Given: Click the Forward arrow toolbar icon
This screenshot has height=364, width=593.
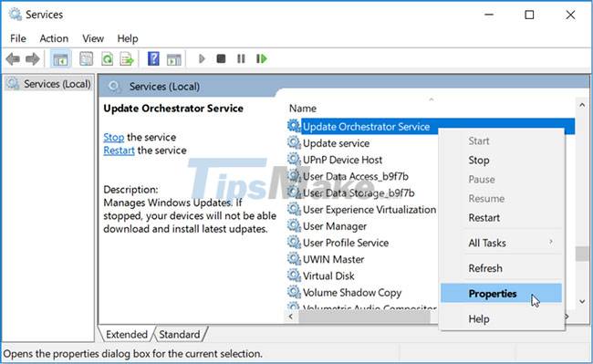Looking at the screenshot, I should tap(33, 59).
